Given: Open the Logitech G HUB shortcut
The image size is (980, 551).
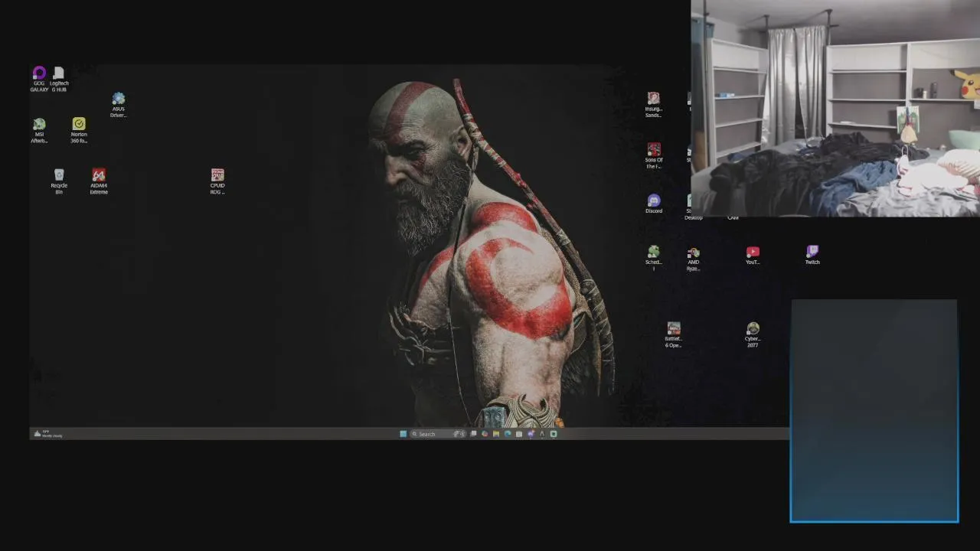Looking at the screenshot, I should (59, 79).
